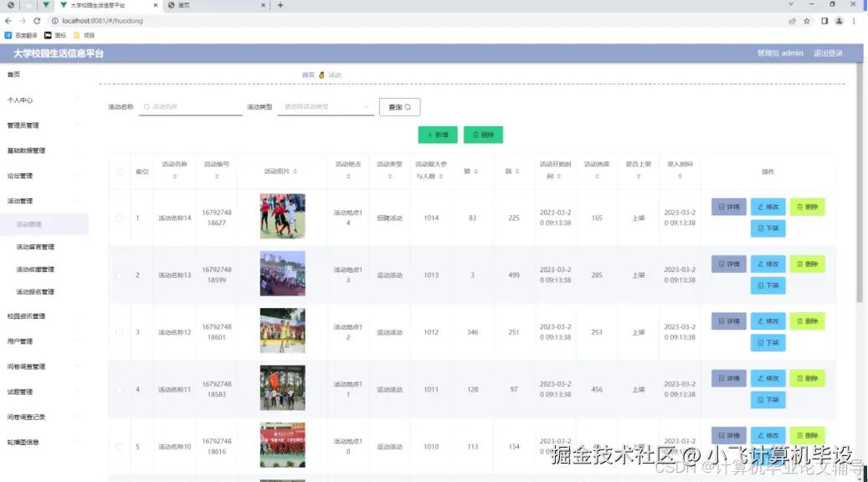The height and width of the screenshot is (482, 868).
Task: Expand the 个人中心 sidebar menu
Action: tap(44, 100)
